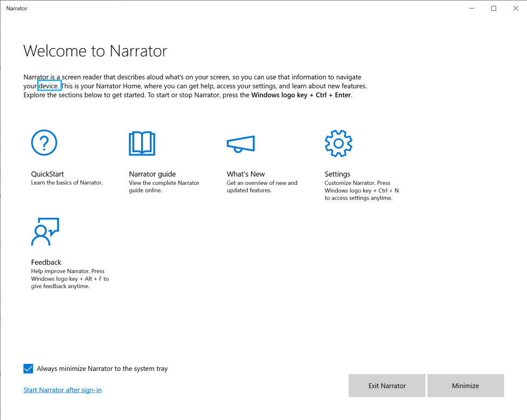Close the Narrator window with the X
This screenshot has width=527, height=420.
click(x=515, y=8)
